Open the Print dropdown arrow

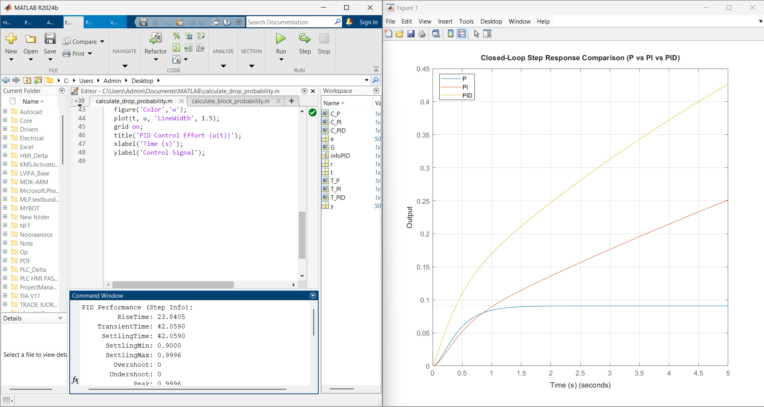[x=90, y=54]
